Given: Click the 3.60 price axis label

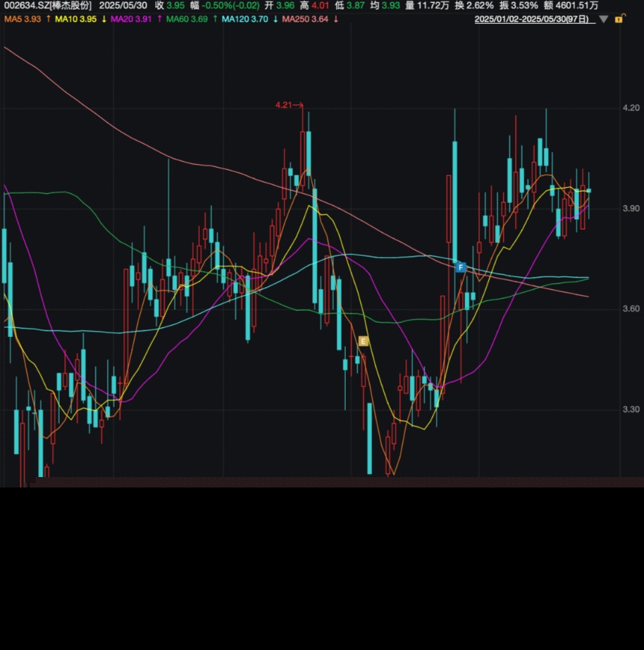Looking at the screenshot, I should point(631,309).
